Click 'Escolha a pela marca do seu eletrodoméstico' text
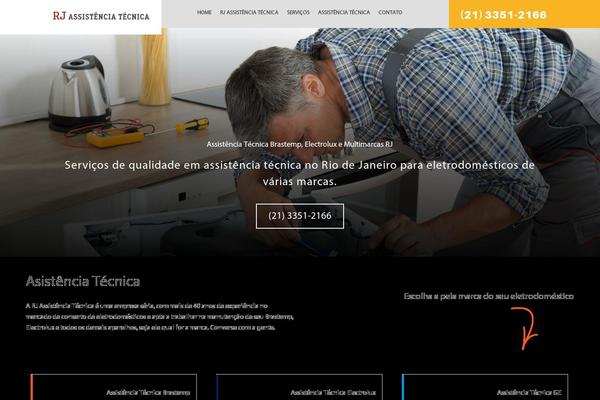The width and height of the screenshot is (600, 400). pos(488,296)
